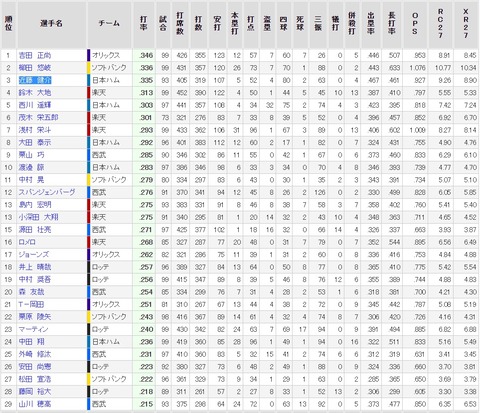Viewport: 480px width, 413px height.
Task: Select the 126 strikeouts value
Action: pos(320,193)
